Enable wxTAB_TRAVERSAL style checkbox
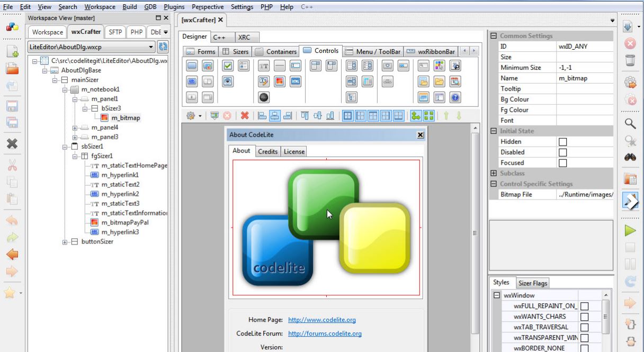 click(584, 327)
